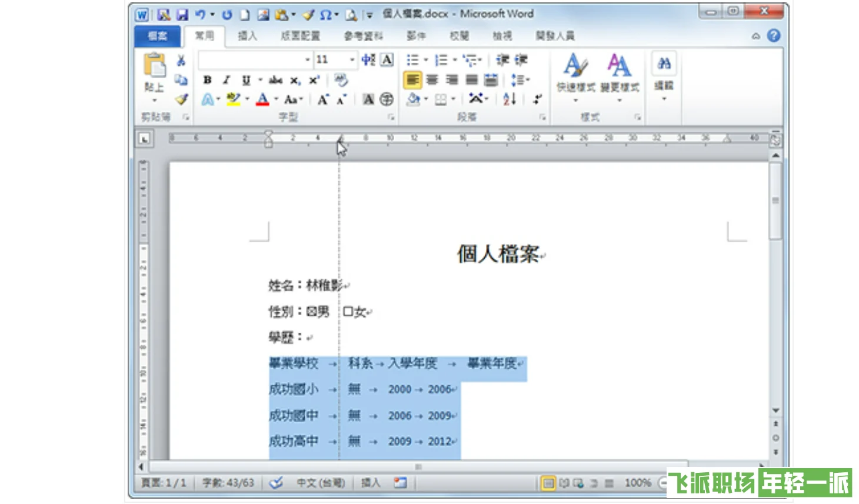
Task: Click the shading paint bucket color button
Action: 414,99
